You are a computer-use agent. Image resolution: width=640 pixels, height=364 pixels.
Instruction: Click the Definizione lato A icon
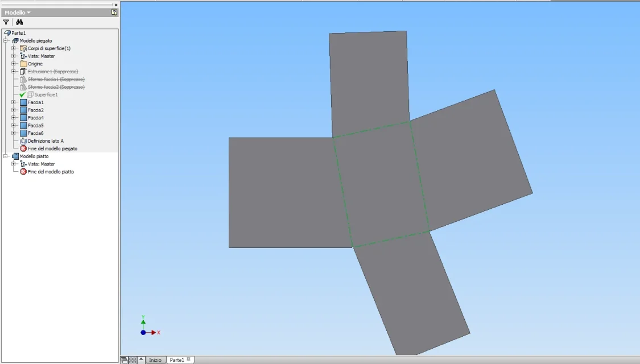coord(23,141)
